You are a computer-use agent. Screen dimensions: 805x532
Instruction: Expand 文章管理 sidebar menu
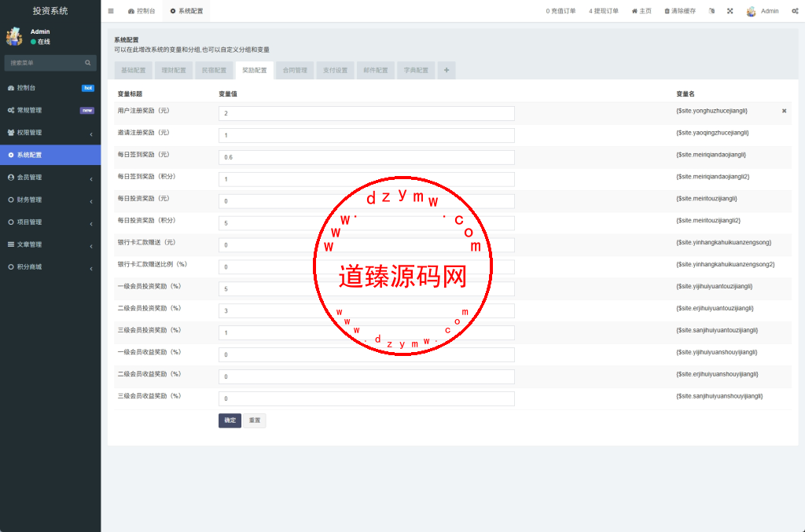click(x=50, y=244)
